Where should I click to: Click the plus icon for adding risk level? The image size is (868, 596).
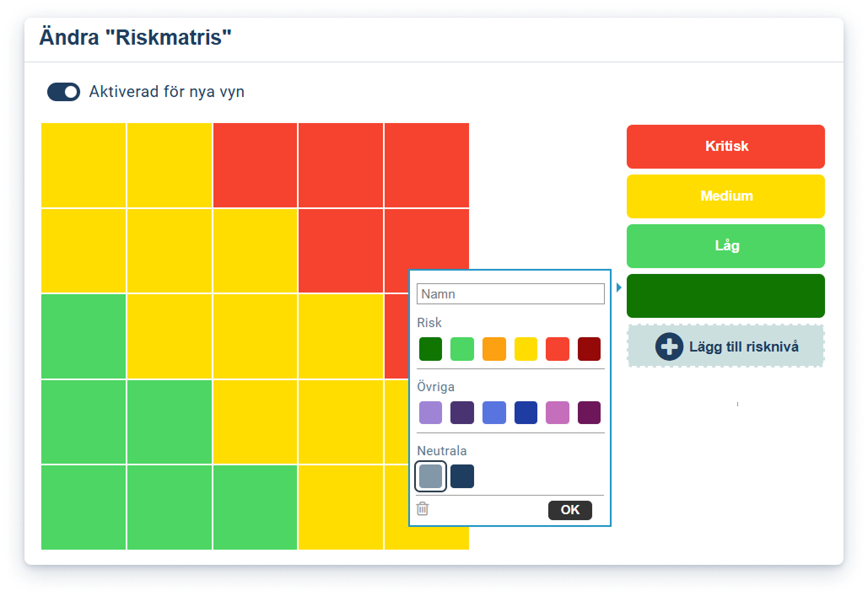pos(669,346)
